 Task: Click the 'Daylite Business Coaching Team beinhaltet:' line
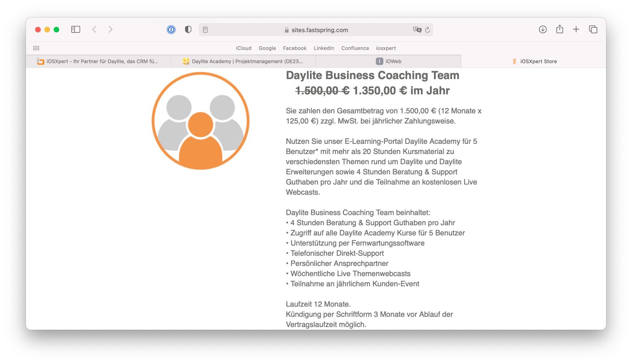pyautogui.click(x=358, y=212)
